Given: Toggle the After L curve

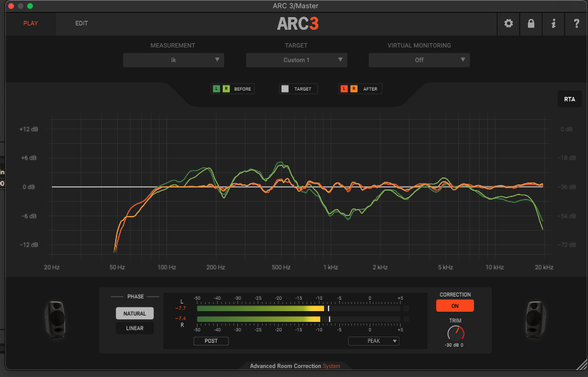Looking at the screenshot, I should (x=344, y=89).
